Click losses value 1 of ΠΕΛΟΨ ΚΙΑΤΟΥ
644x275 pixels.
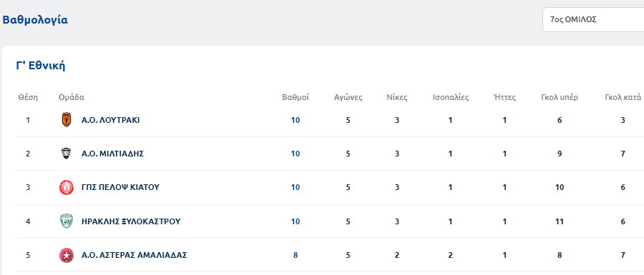point(504,187)
